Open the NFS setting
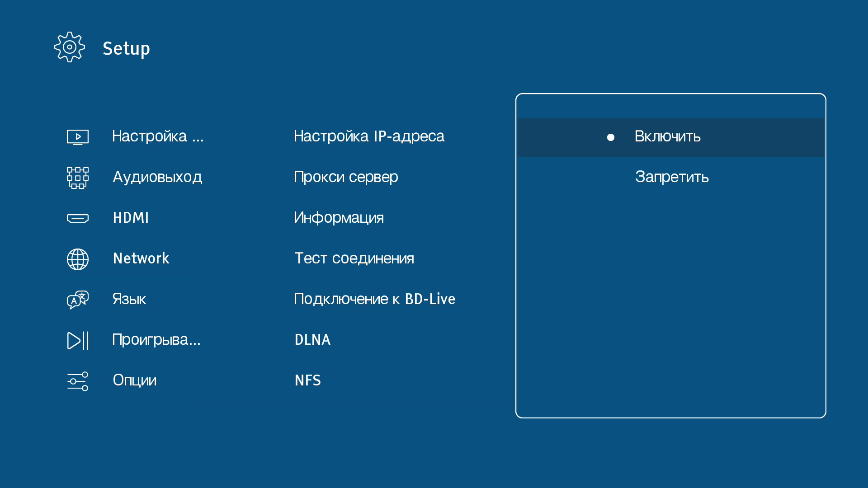Screen dimensions: 868x488 point(307,380)
